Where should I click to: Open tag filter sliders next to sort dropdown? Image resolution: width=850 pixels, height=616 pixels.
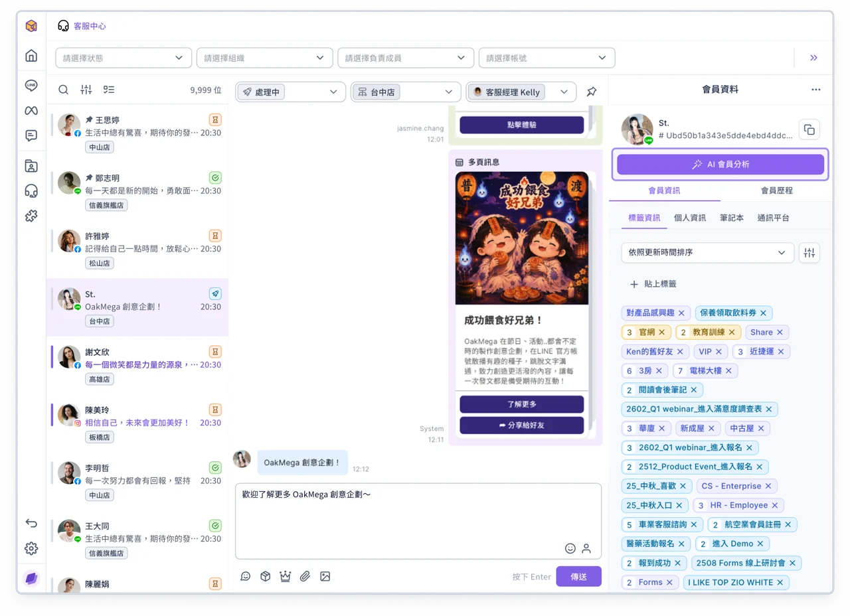(x=809, y=252)
